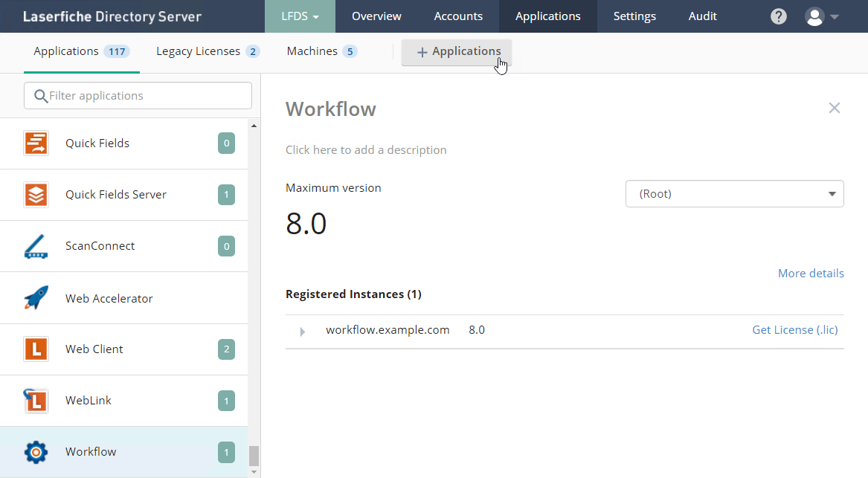The width and height of the screenshot is (868, 478).
Task: Click to add a description
Action: click(x=366, y=150)
